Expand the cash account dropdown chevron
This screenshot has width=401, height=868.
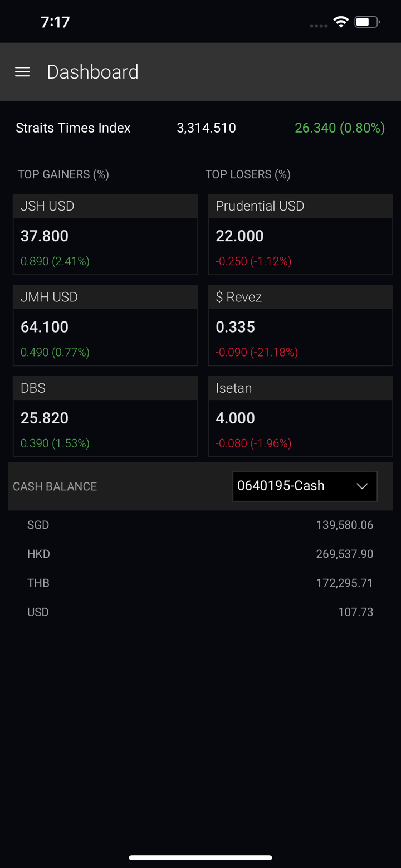[362, 486]
